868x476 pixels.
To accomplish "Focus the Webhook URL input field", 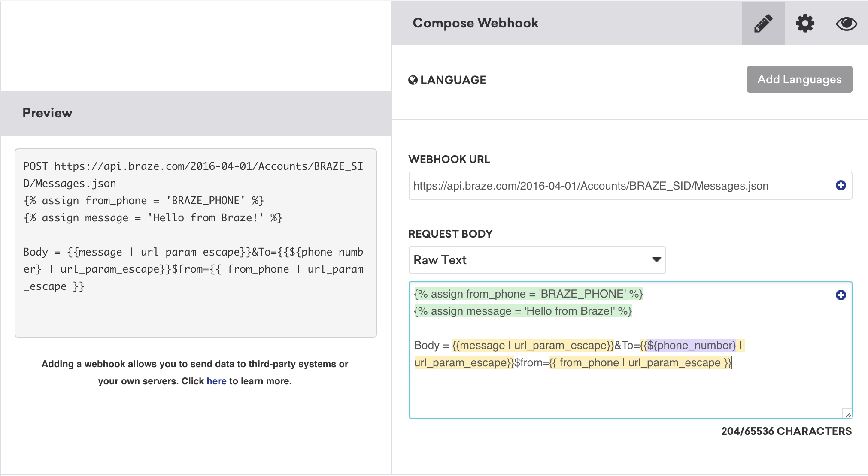I will (630, 186).
